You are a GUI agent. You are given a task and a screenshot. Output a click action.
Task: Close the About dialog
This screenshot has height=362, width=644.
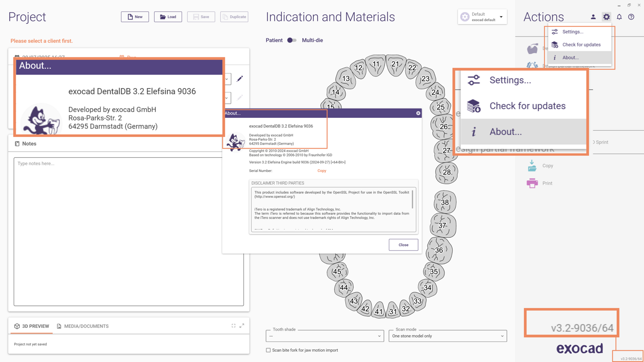coord(403,244)
